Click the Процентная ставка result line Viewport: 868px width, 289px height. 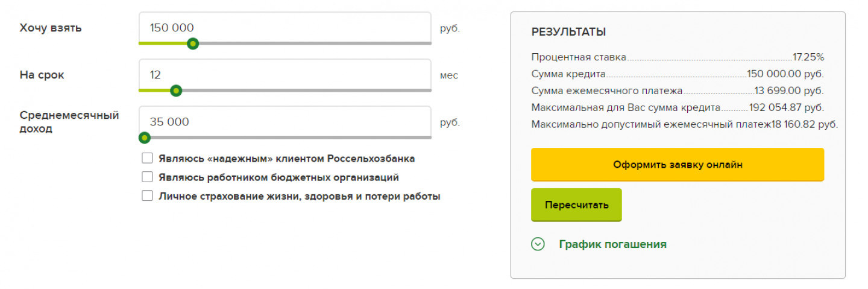678,57
